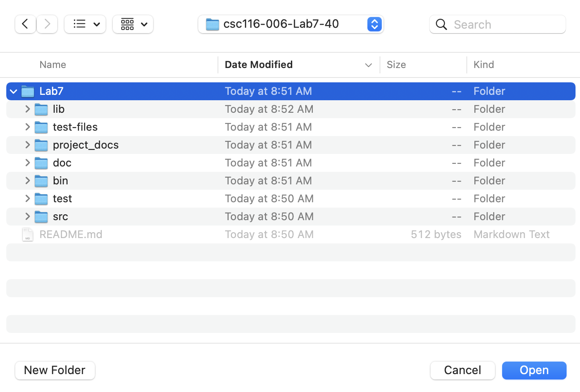580x392 pixels.
Task: Click the Cancel button
Action: 462,370
